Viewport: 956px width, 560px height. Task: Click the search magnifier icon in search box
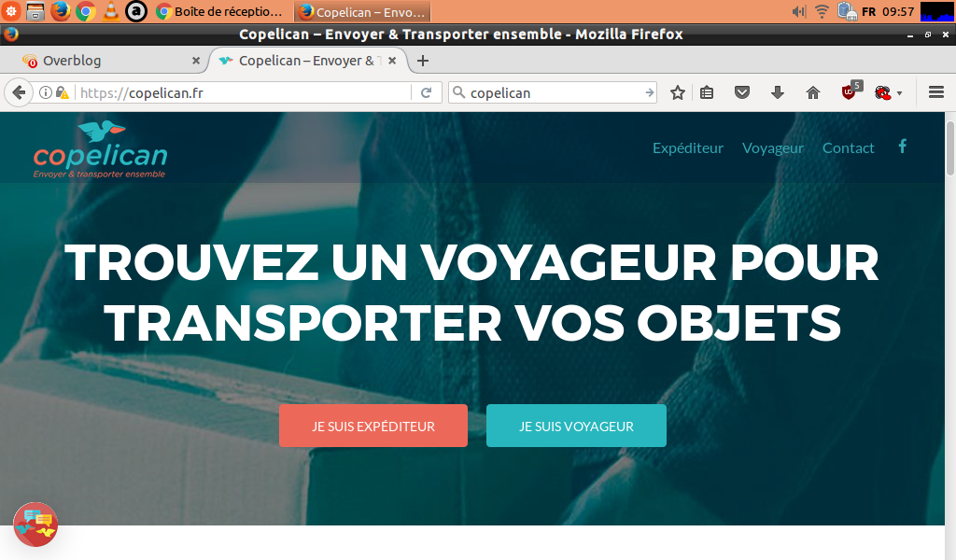click(x=459, y=92)
